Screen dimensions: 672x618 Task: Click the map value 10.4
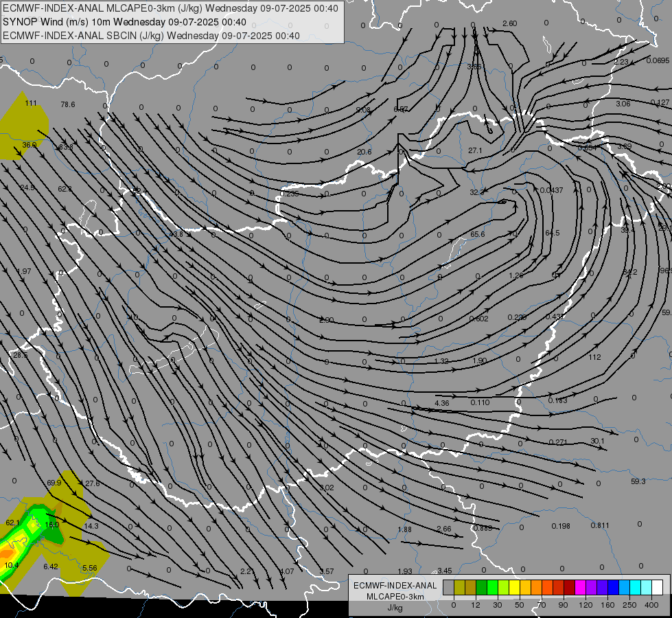(x=12, y=565)
